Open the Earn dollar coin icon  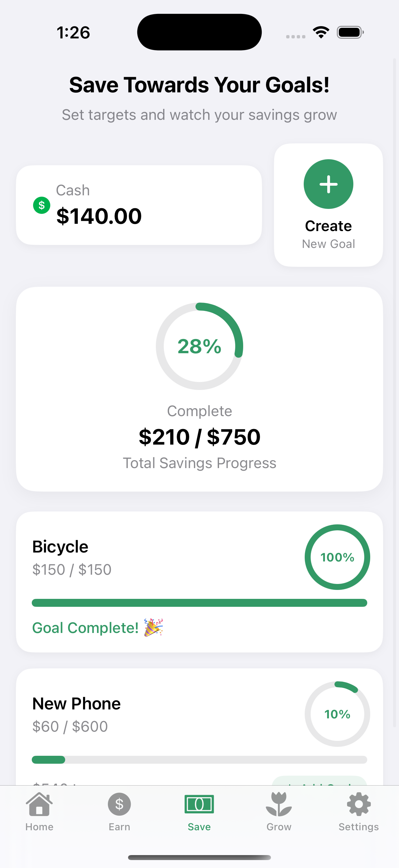119,804
